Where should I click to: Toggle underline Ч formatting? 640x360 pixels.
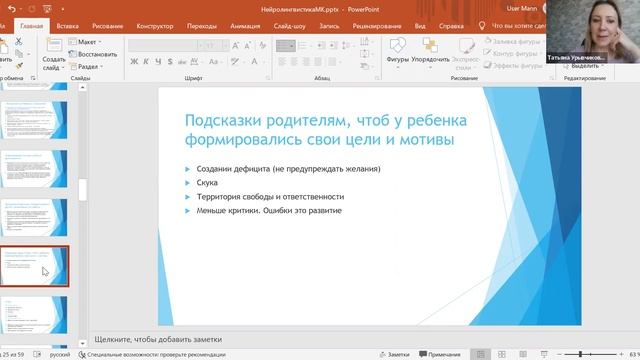click(x=158, y=62)
